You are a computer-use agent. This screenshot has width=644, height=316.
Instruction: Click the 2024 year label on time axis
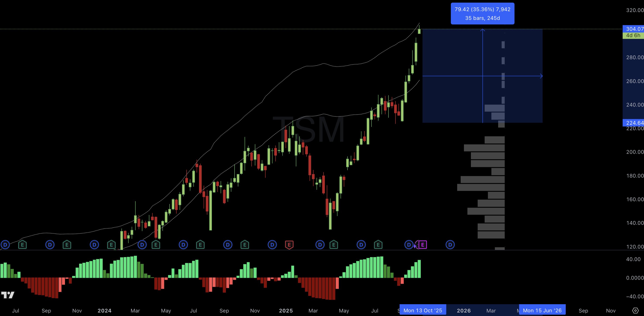[104, 311]
